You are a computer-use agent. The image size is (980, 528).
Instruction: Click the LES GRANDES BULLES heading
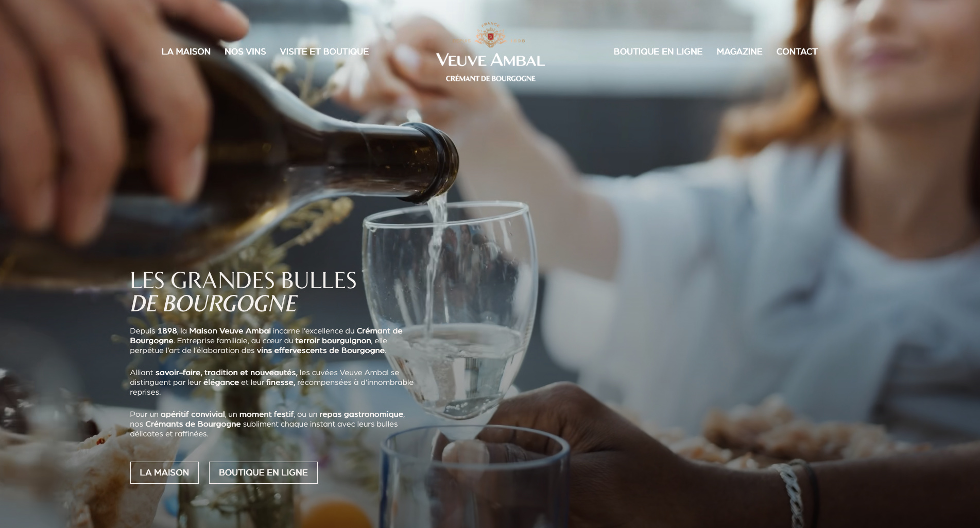(x=243, y=280)
